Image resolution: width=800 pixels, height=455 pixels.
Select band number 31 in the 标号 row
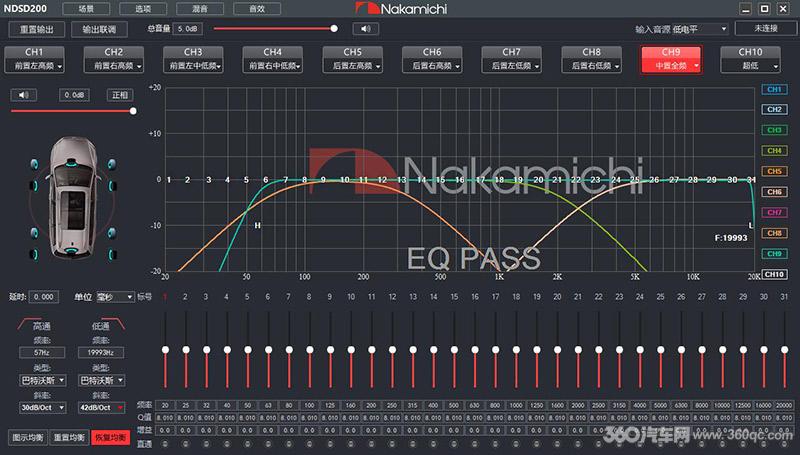coord(784,296)
